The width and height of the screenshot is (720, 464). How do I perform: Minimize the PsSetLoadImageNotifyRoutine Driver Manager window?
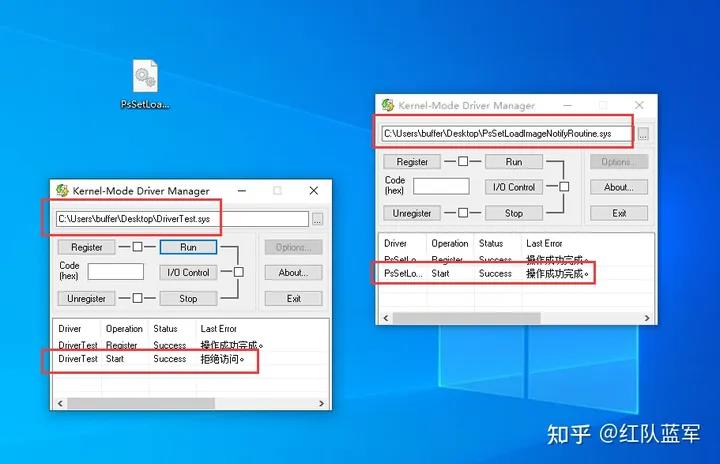[x=568, y=105]
